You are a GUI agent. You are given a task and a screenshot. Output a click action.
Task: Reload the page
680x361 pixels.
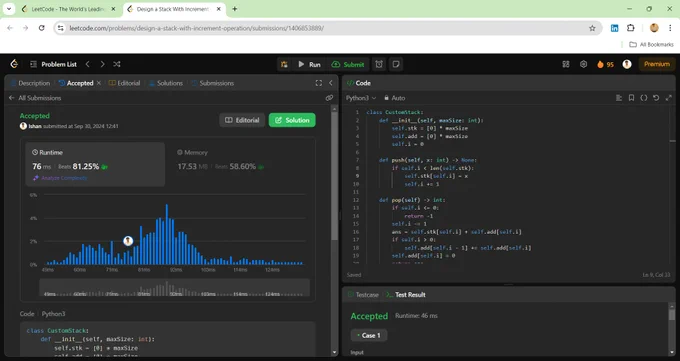[x=42, y=28]
